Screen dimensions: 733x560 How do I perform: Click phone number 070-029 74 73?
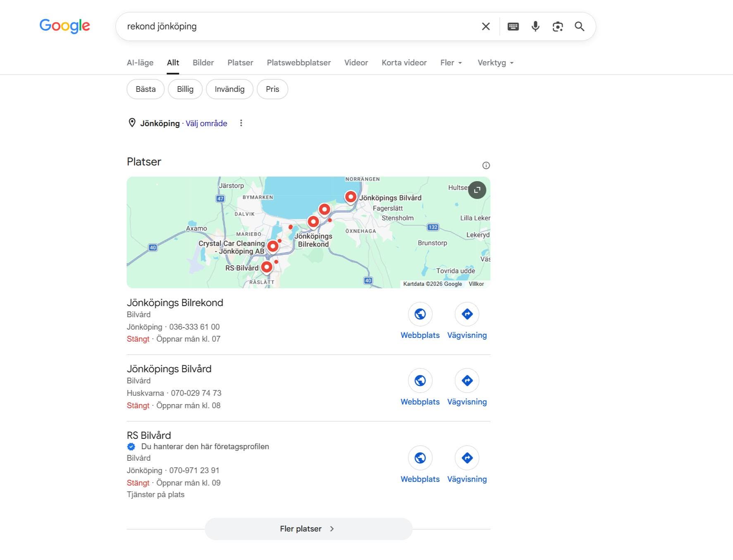click(x=196, y=393)
